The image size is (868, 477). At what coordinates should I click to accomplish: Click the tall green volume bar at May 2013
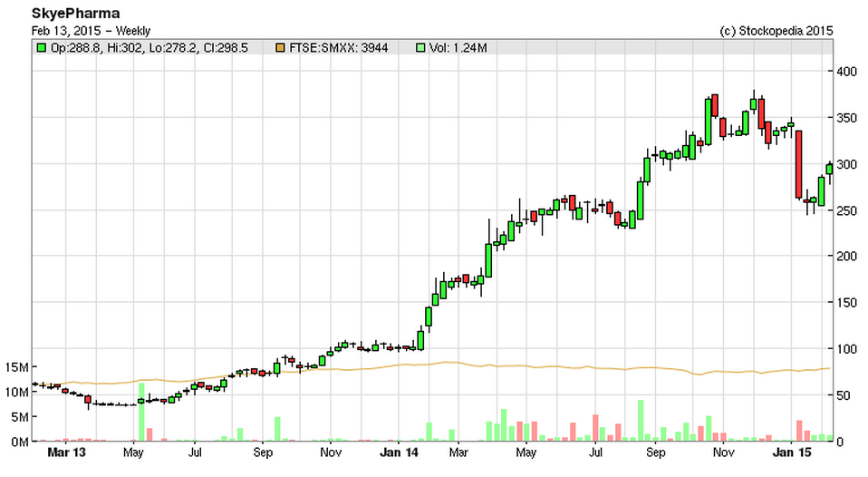(x=141, y=413)
